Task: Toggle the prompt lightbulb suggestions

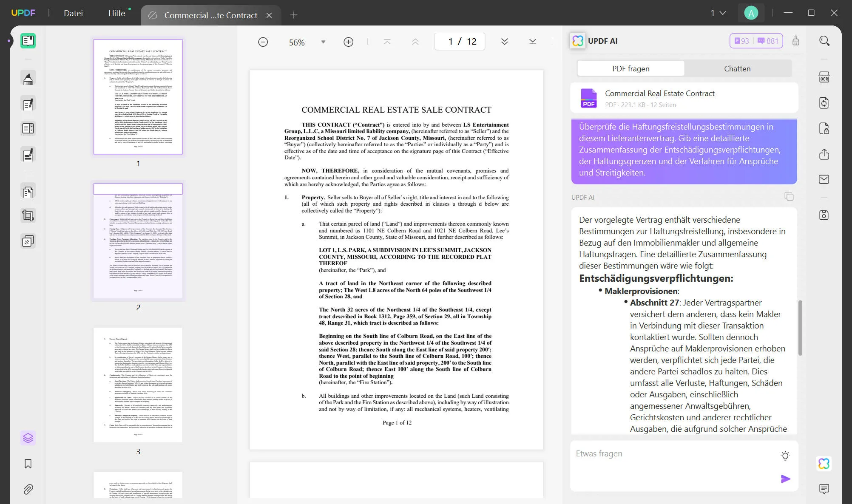Action: pos(785,456)
